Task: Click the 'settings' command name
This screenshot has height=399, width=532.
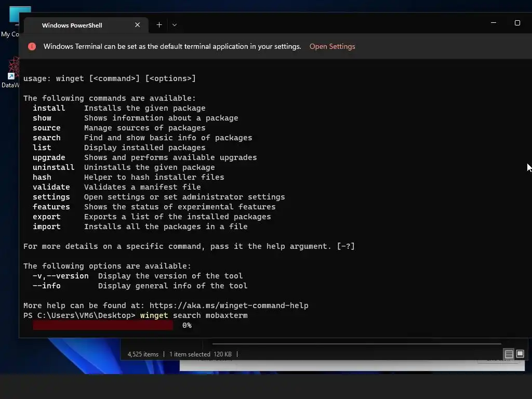Action: coord(51,197)
